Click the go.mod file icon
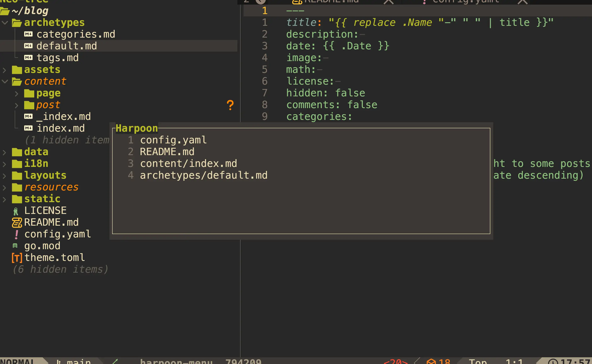 click(x=15, y=246)
